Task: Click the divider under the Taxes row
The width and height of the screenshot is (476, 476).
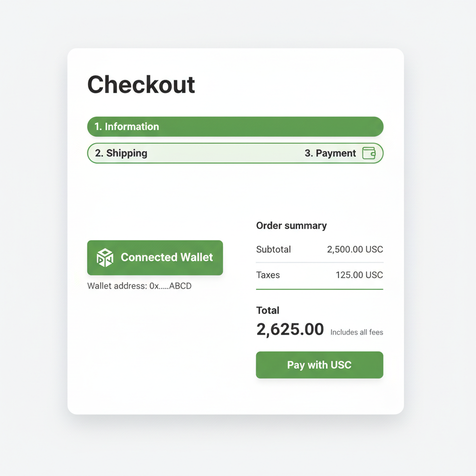Action: click(319, 288)
